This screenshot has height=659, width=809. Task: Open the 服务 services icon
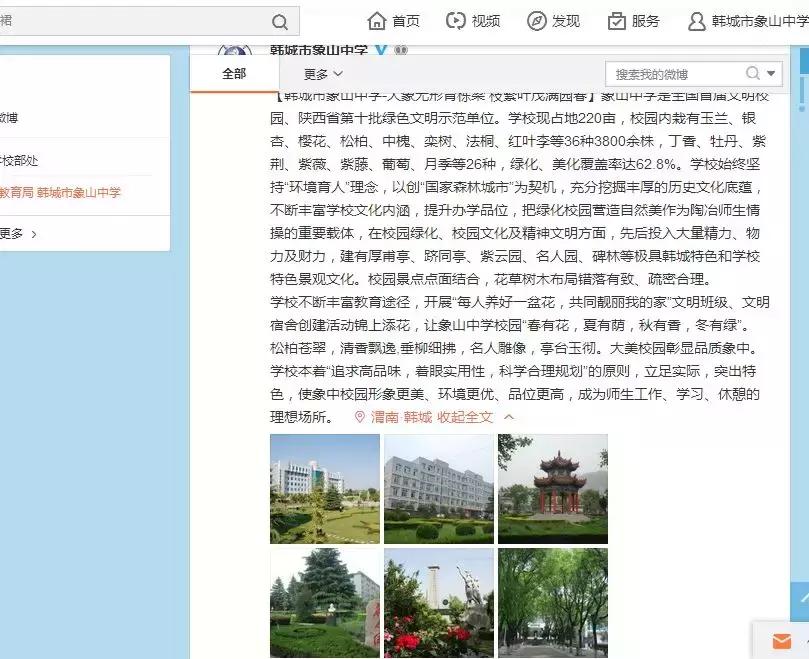coord(615,19)
